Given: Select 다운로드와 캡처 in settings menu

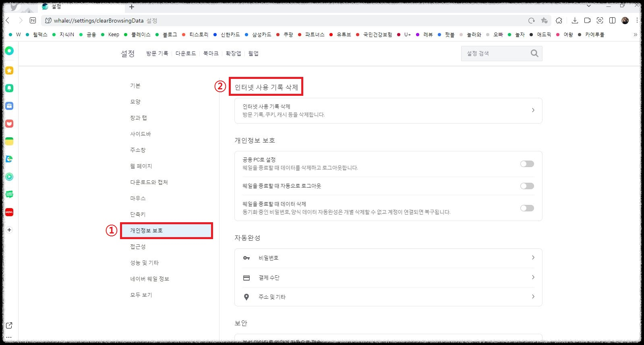Looking at the screenshot, I should tap(149, 182).
